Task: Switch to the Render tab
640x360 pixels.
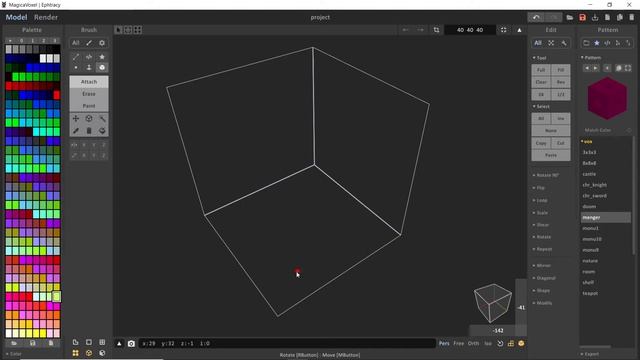Action: [46, 17]
